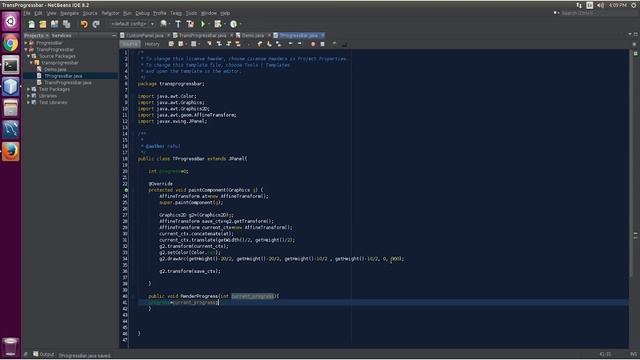The height and width of the screenshot is (360, 640).
Task: Click the editor vertical scrollbar
Action: pos(631,163)
